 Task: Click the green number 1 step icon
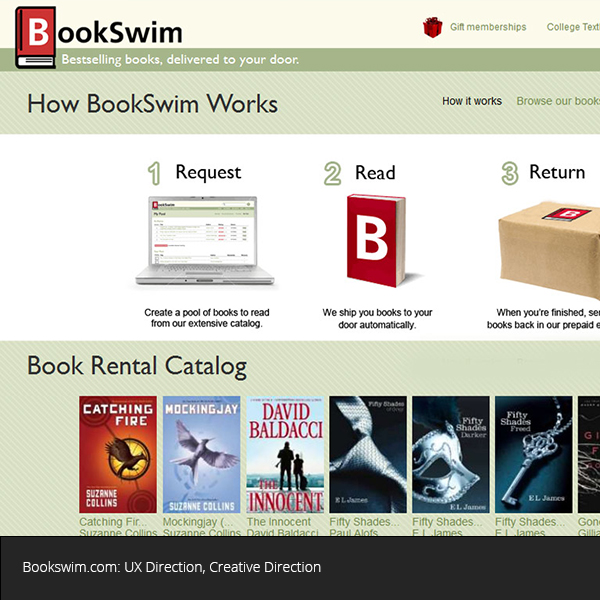point(154,174)
